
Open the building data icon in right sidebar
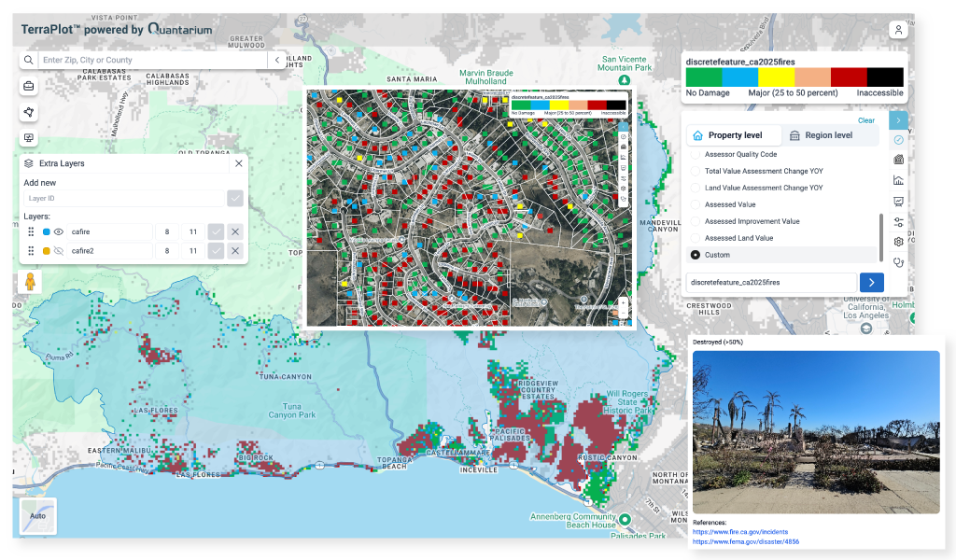coord(899,160)
